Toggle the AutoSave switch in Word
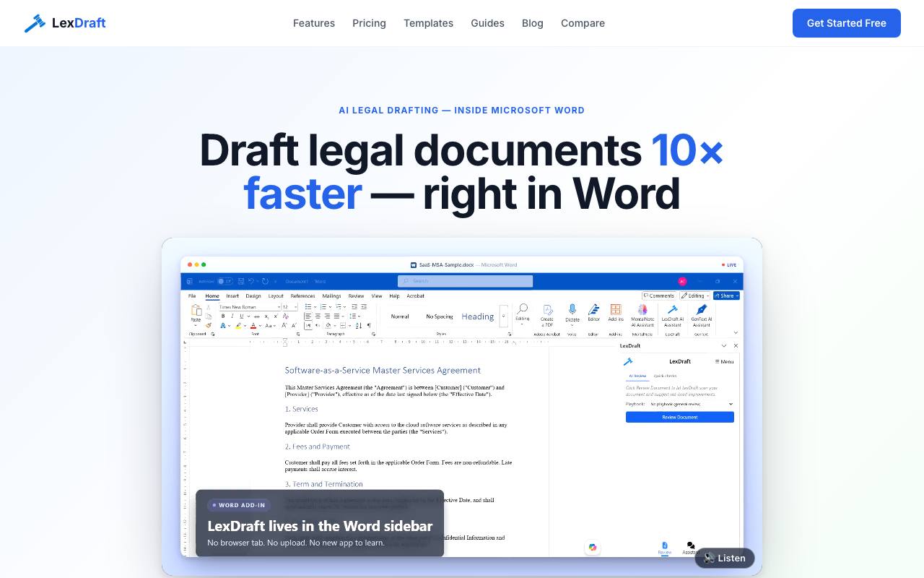This screenshot has width=924, height=578. click(x=225, y=281)
